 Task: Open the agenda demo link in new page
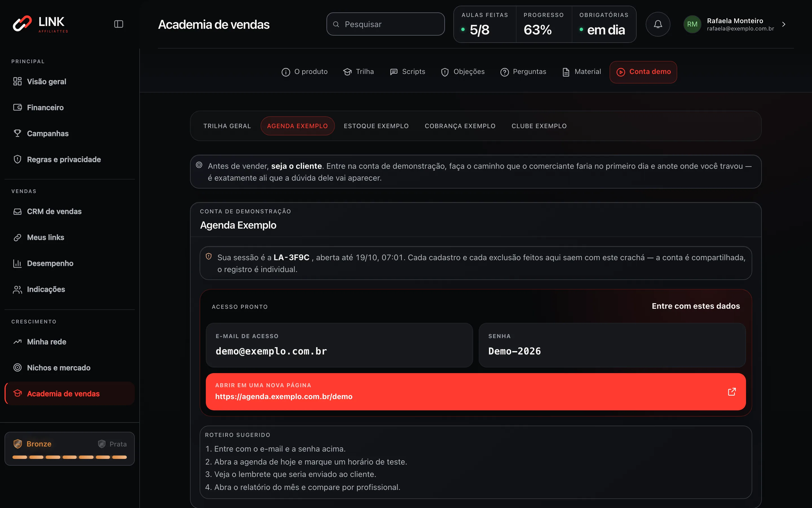tap(475, 391)
